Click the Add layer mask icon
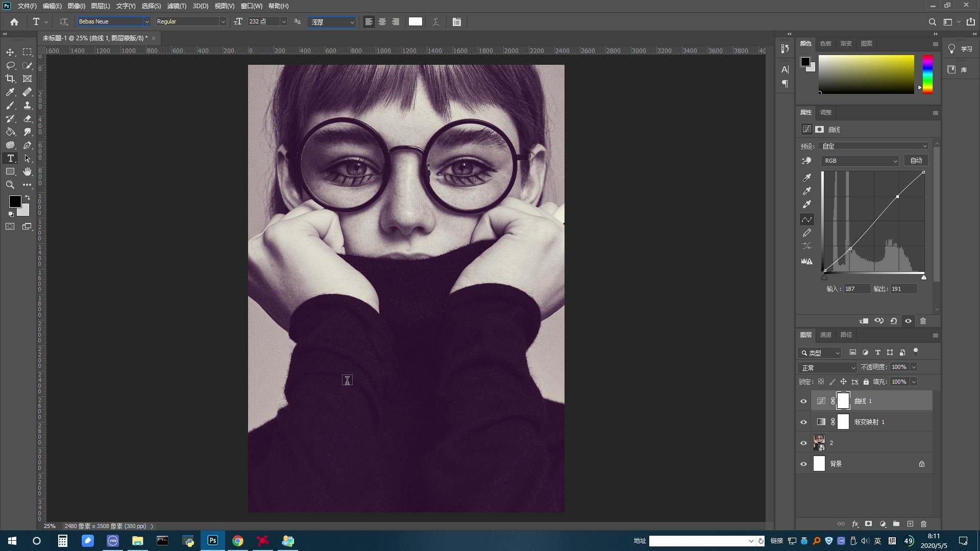The width and height of the screenshot is (980, 551). pyautogui.click(x=868, y=524)
